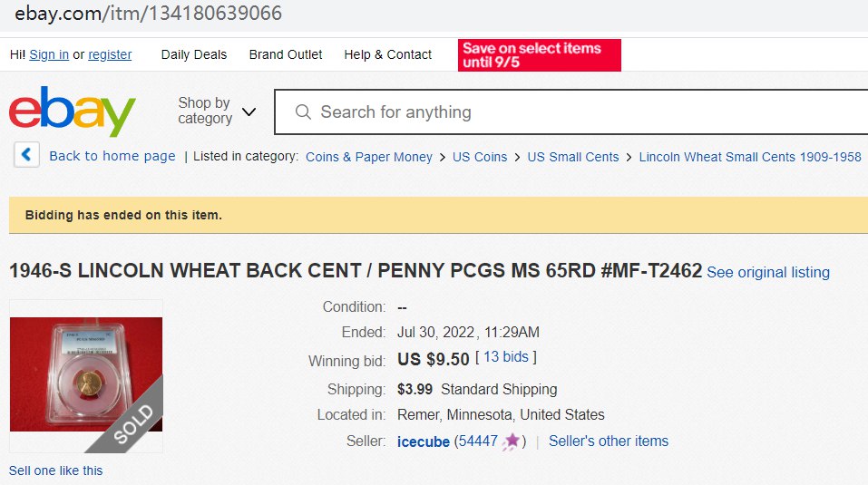Open Help & Contact page

tap(387, 54)
